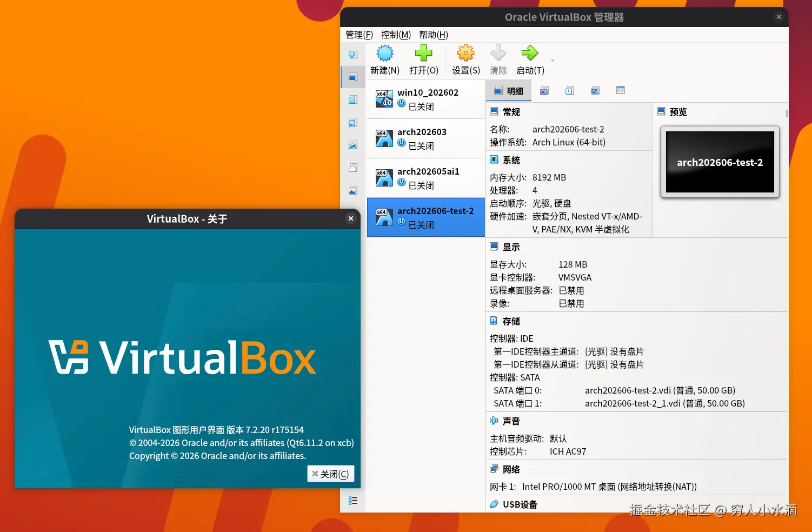Open the 管理(F) menu
The width and height of the screenshot is (812, 532).
click(359, 35)
